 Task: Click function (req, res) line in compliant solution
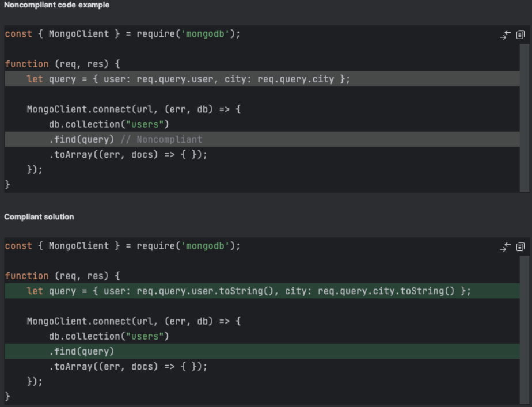point(62,276)
